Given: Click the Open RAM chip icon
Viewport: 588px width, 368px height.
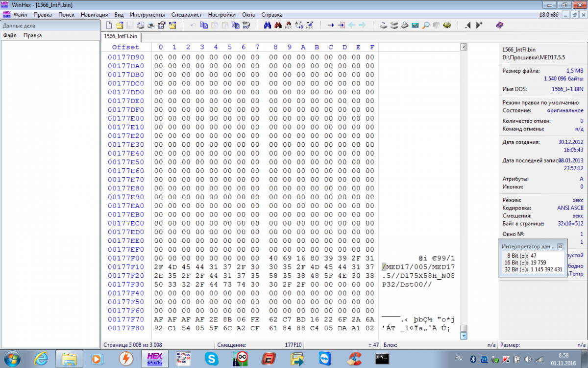Looking at the screenshot, I should [x=404, y=25].
